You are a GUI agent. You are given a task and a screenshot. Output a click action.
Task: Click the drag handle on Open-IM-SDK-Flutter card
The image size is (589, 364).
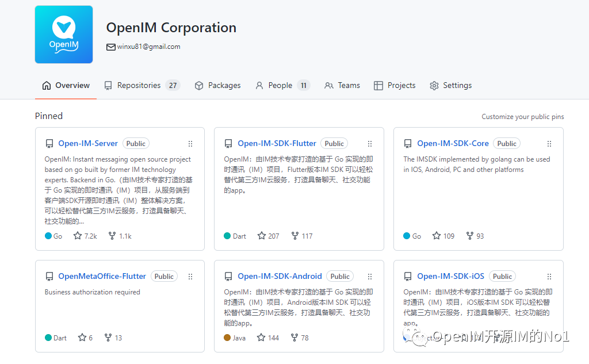(370, 144)
